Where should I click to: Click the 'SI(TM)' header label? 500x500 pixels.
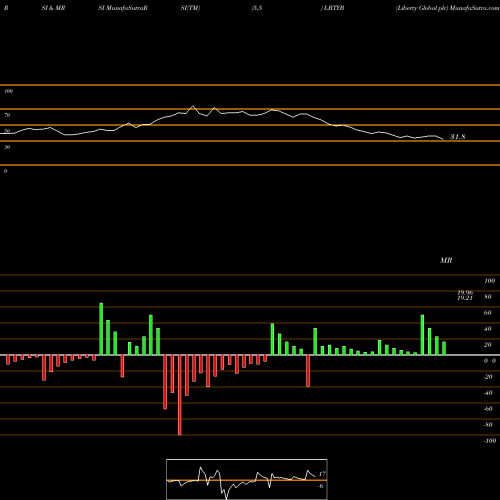coord(190,8)
